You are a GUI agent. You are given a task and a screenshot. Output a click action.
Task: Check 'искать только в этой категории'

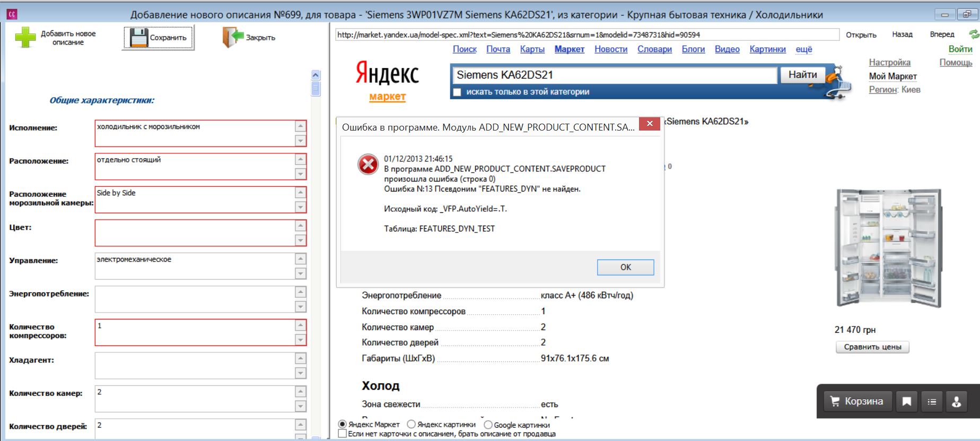point(457,92)
